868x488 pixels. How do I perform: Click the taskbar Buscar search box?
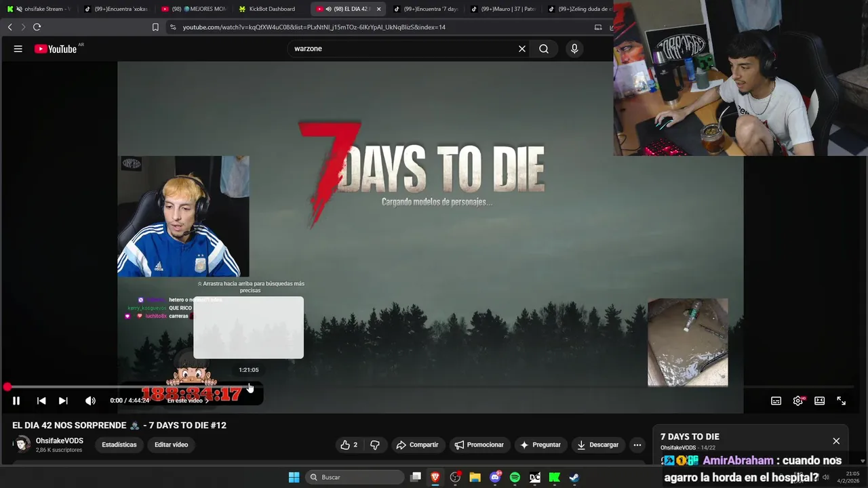[x=354, y=477]
